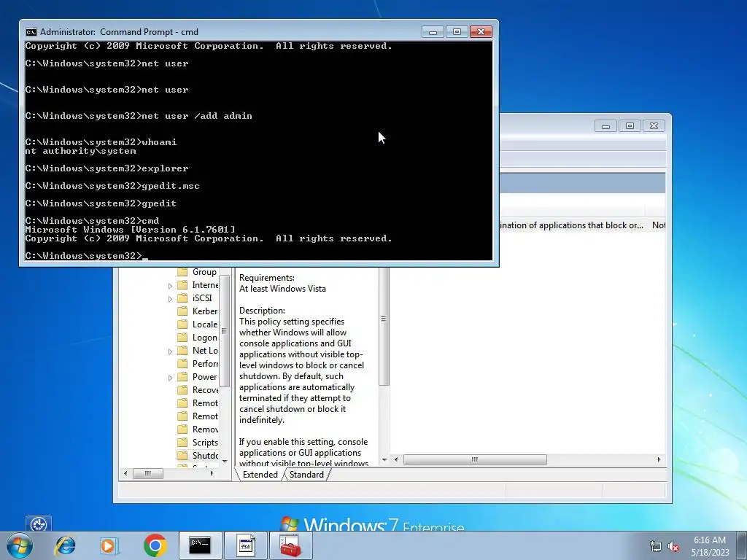The width and height of the screenshot is (747, 560).
Task: Click the tree pane horizontal scroll-right arrow
Action: point(212,473)
